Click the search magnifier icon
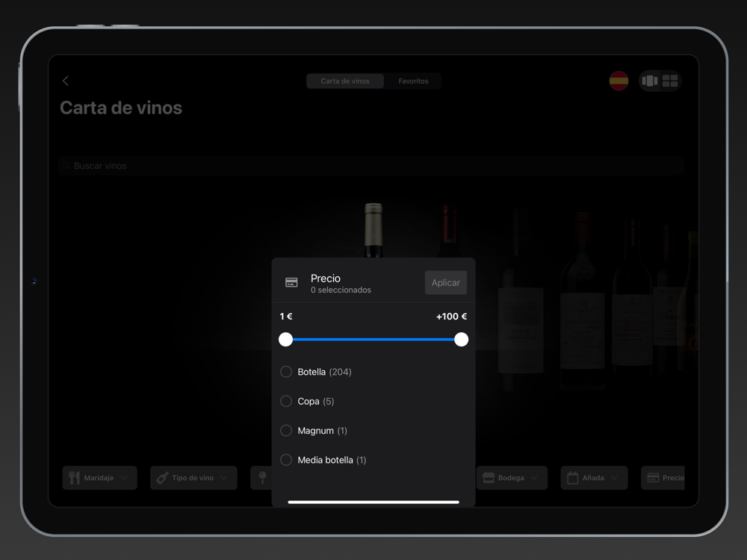The image size is (747, 560). coord(66,166)
